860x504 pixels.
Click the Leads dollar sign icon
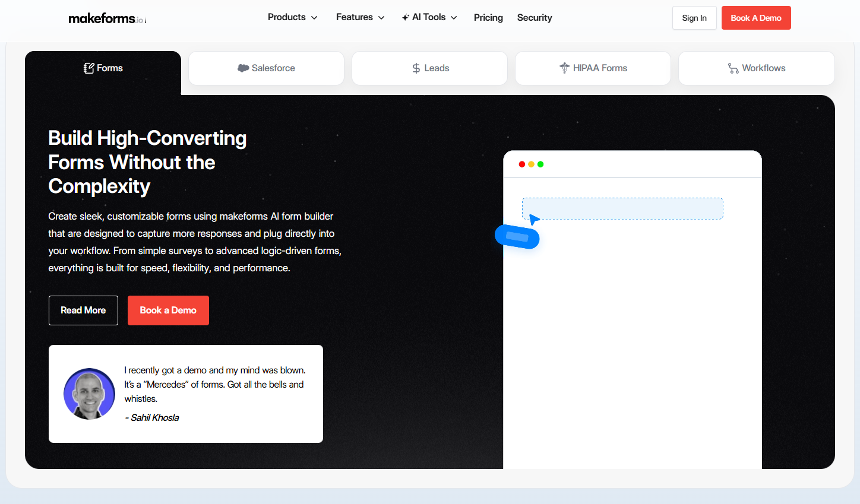pos(416,68)
